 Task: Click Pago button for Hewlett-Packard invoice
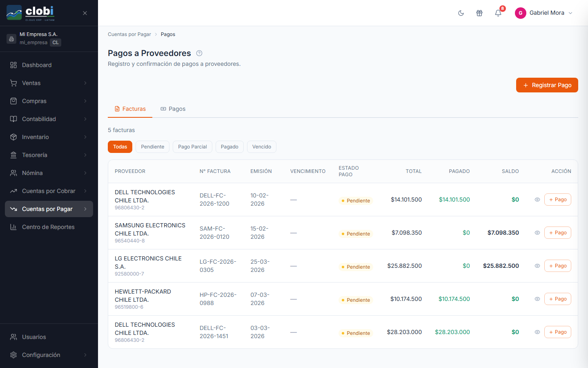[558, 299]
